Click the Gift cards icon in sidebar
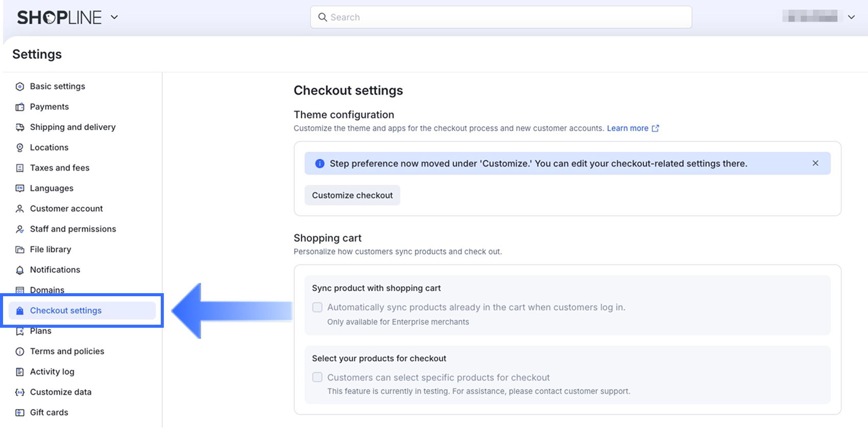Image resolution: width=868 pixels, height=428 pixels. [20, 413]
